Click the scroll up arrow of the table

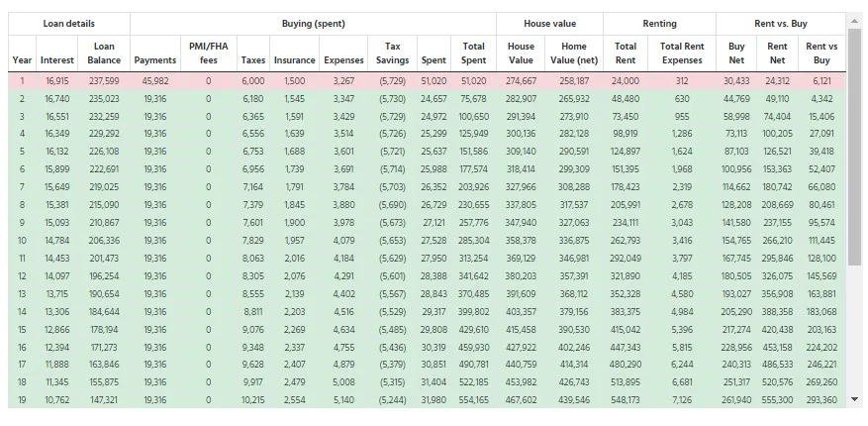[x=855, y=20]
